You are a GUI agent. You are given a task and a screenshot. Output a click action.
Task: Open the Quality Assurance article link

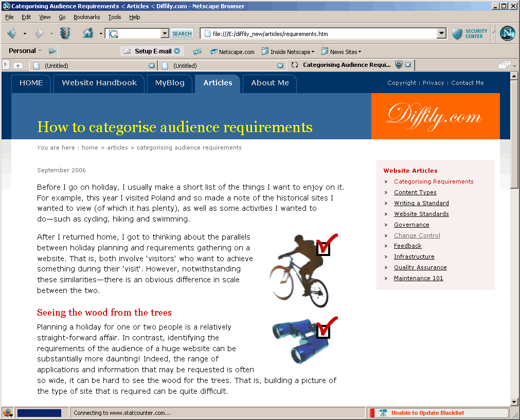420,267
